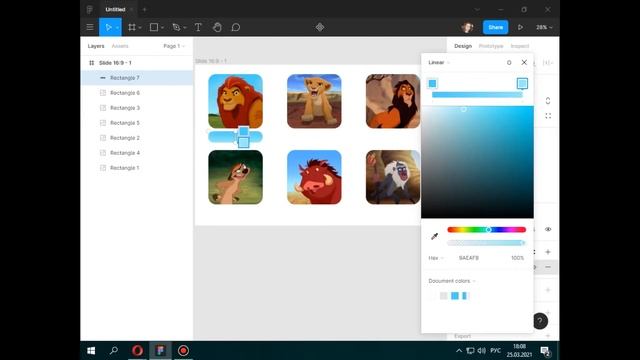640x360 pixels.
Task: Switch to the Design tab
Action: pos(463,46)
